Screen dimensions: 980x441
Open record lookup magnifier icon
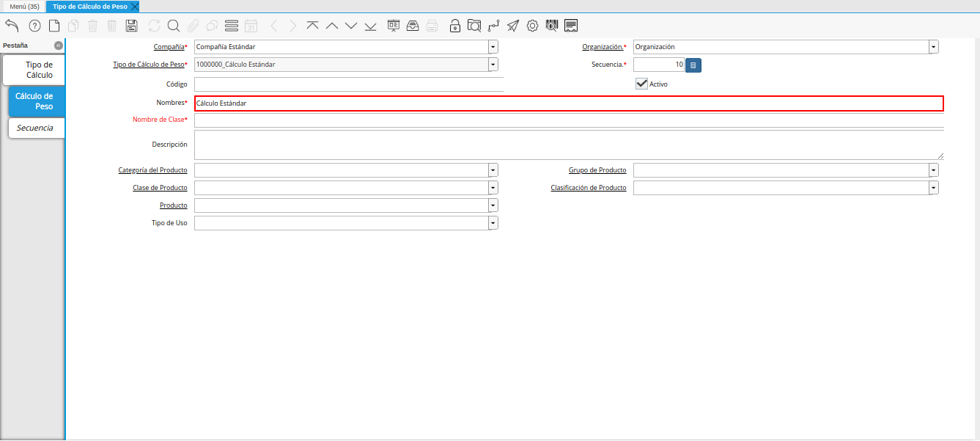174,26
